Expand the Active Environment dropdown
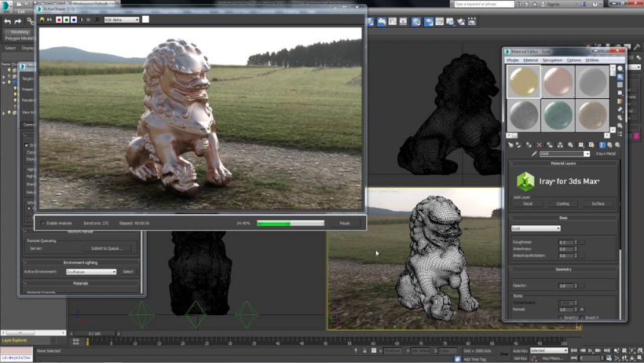The height and width of the screenshot is (363, 644). (x=91, y=272)
